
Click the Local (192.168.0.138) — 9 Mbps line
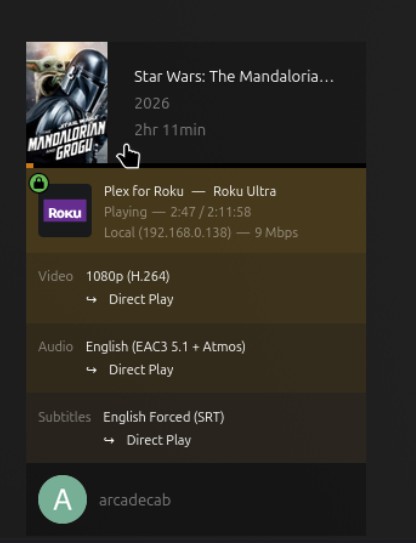point(201,232)
